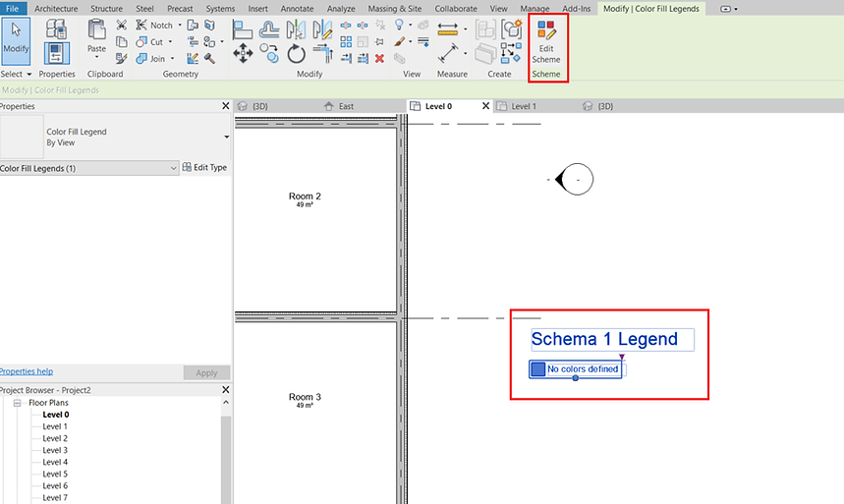Copy to clipboard icon
This screenshot has height=504, width=844.
tap(122, 41)
